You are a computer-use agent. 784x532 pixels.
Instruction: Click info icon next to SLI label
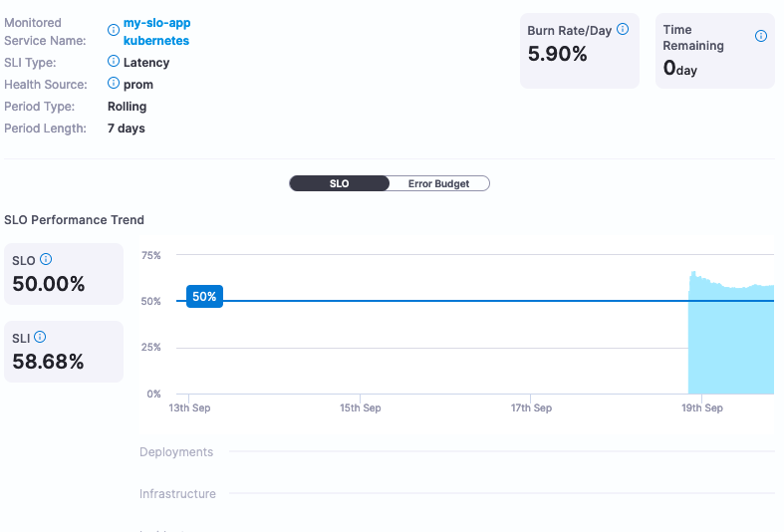point(40,338)
